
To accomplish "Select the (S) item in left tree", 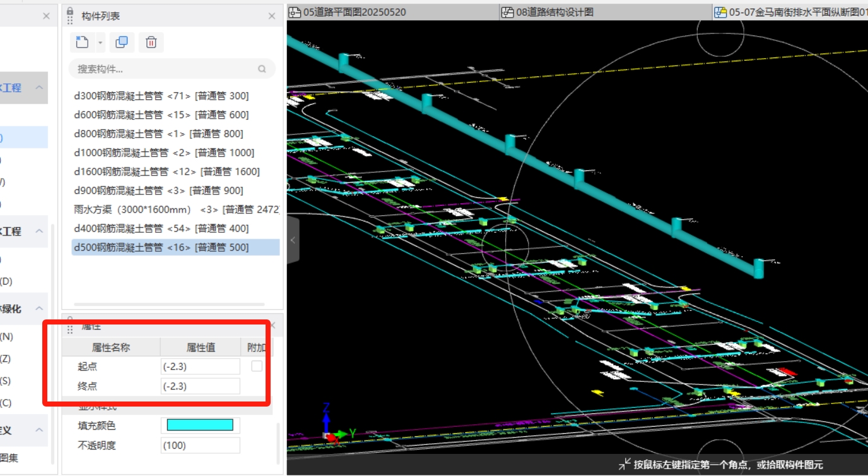I will pos(6,381).
